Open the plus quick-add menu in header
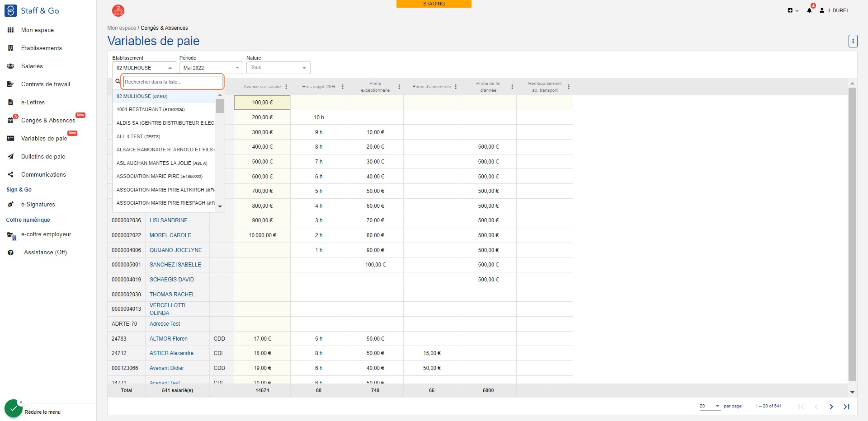The image size is (868, 421). [x=793, y=10]
